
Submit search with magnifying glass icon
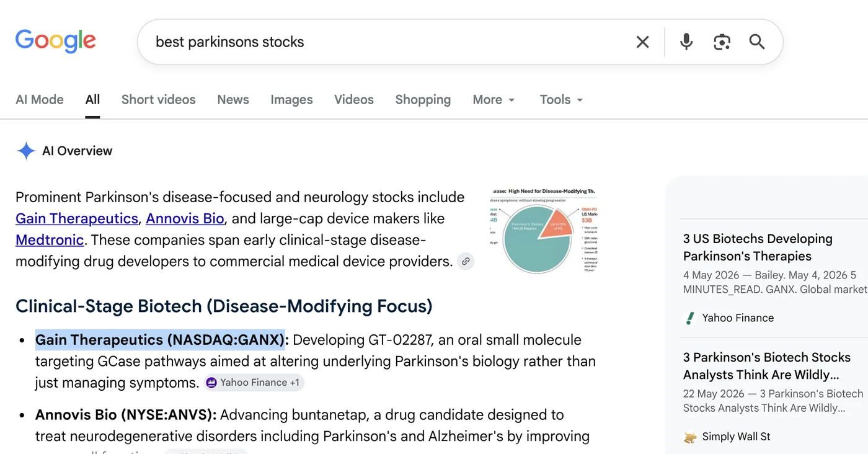(757, 42)
